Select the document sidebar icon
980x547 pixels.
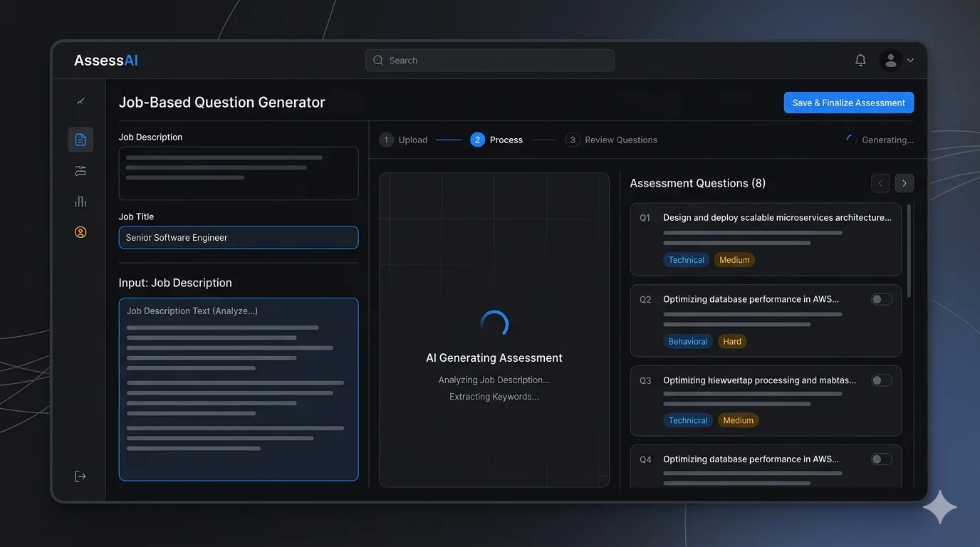coord(80,140)
